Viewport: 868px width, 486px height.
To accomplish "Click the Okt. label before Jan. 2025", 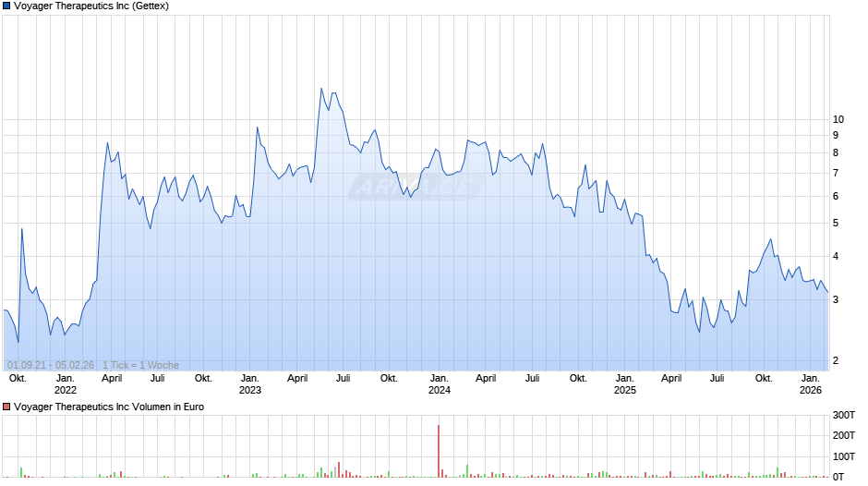I will point(578,379).
